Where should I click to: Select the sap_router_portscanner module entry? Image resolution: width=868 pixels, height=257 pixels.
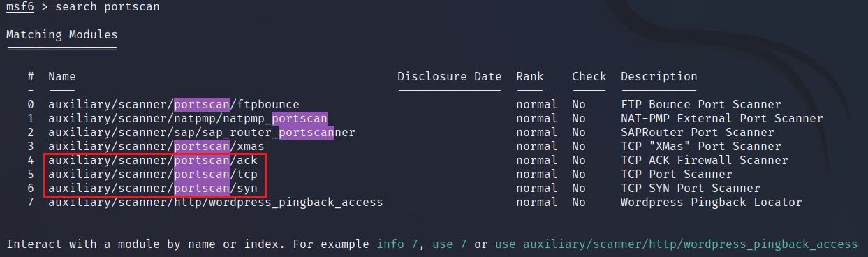point(202,133)
